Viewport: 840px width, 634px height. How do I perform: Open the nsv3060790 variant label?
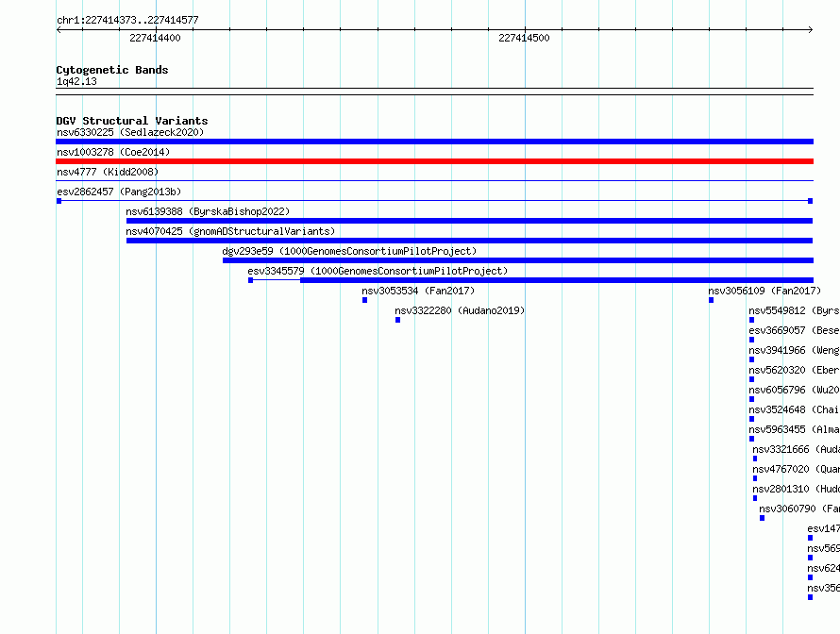(799, 509)
